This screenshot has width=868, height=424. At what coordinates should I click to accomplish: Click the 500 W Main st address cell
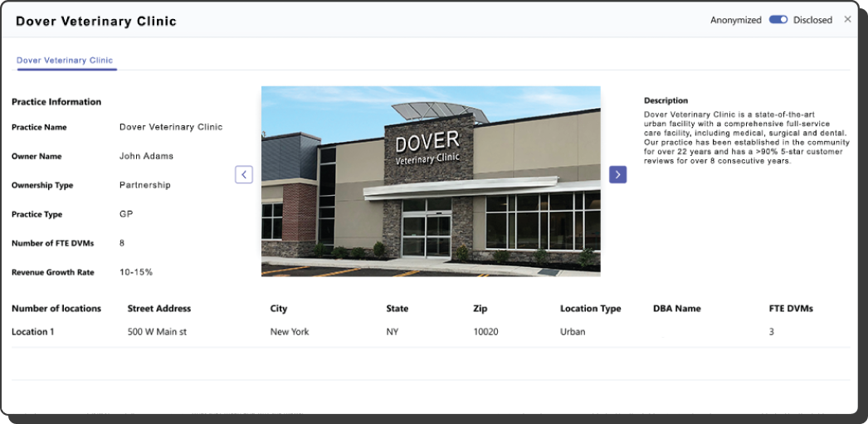(157, 332)
